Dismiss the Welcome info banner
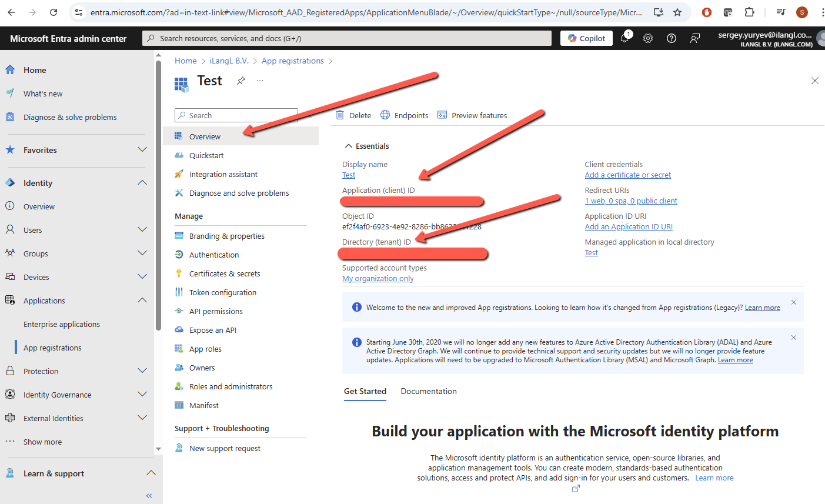825x504 pixels. tap(794, 302)
